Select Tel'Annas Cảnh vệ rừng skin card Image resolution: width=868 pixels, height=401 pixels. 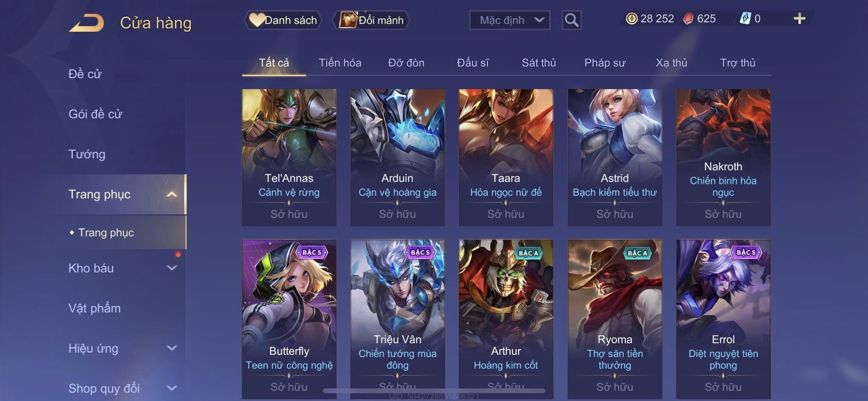click(289, 157)
